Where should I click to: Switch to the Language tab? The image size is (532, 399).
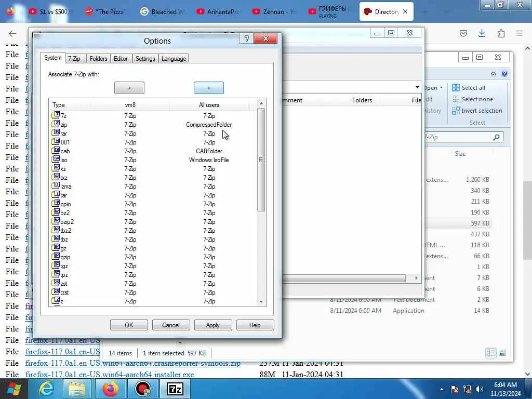174,59
